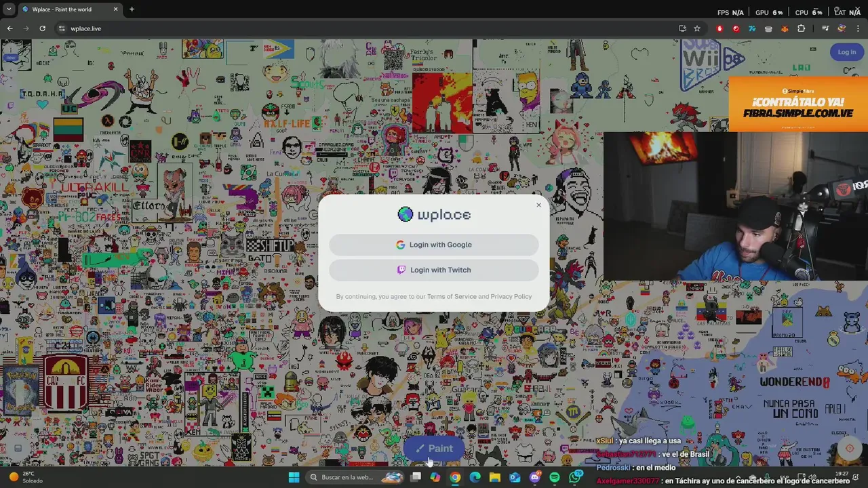
Task: Click the wplace logo in dialog
Action: [x=434, y=215]
